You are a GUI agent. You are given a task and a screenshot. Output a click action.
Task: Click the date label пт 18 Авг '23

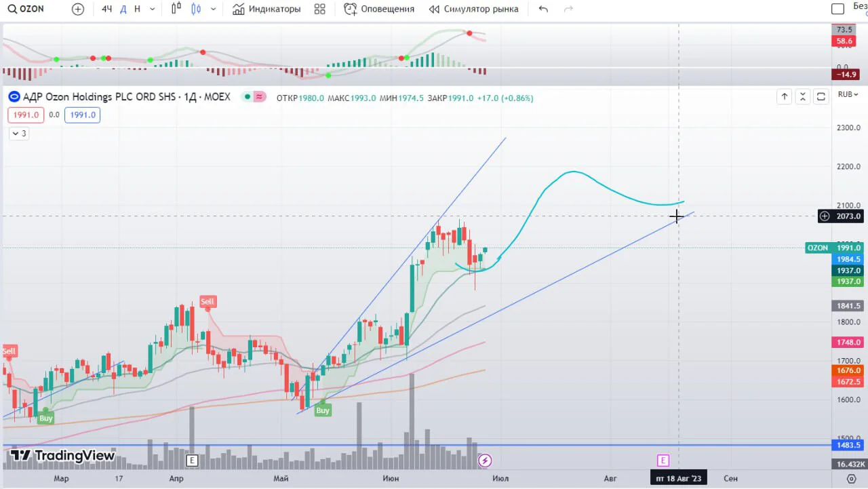click(678, 478)
